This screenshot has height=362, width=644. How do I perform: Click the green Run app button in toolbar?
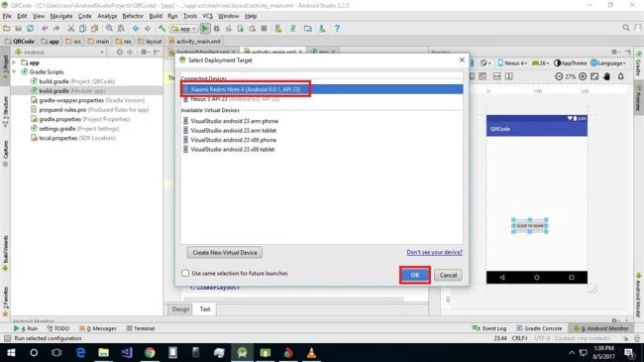205,29
